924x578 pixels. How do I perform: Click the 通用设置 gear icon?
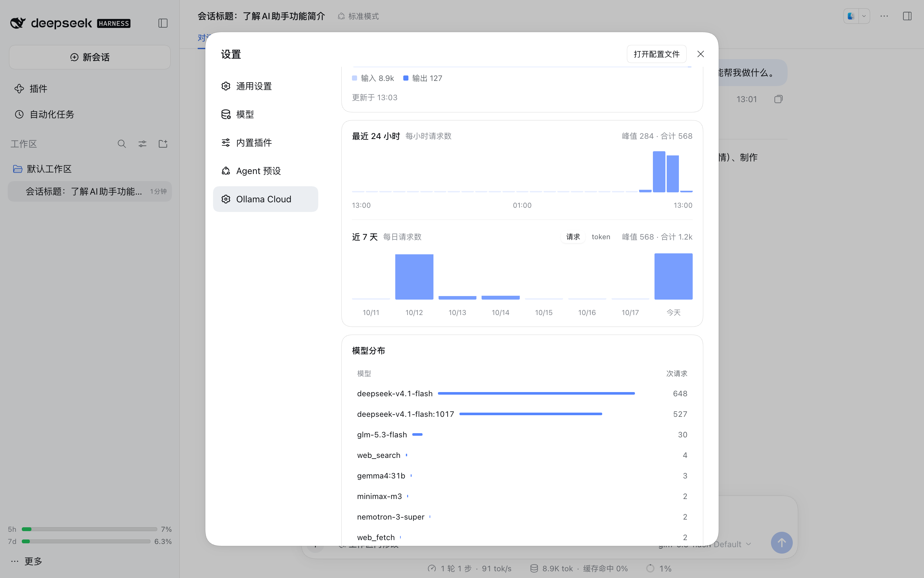[x=226, y=86]
